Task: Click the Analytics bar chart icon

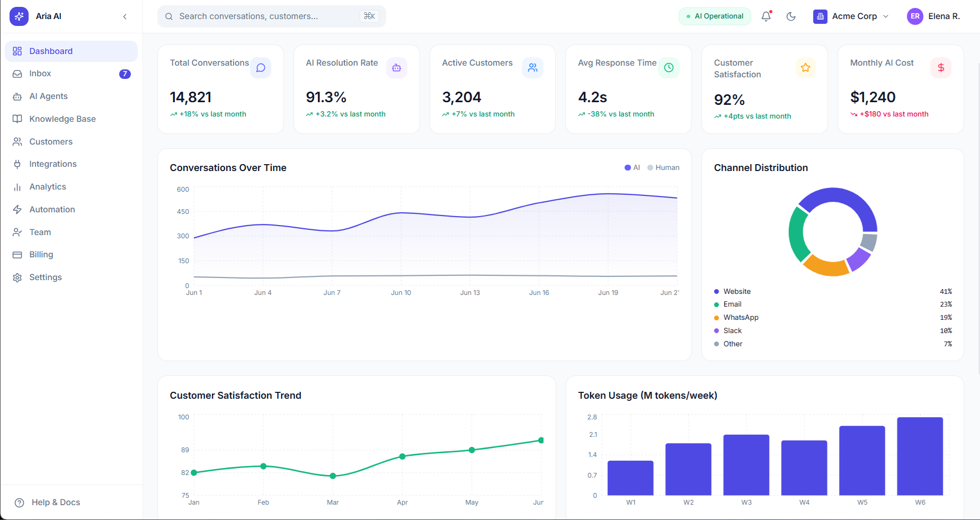Action: click(17, 187)
